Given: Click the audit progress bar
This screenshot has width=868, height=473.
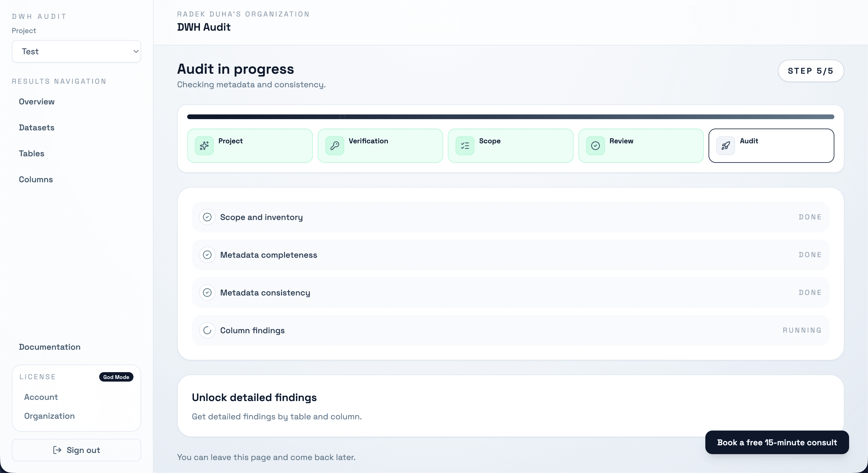Looking at the screenshot, I should (x=511, y=117).
